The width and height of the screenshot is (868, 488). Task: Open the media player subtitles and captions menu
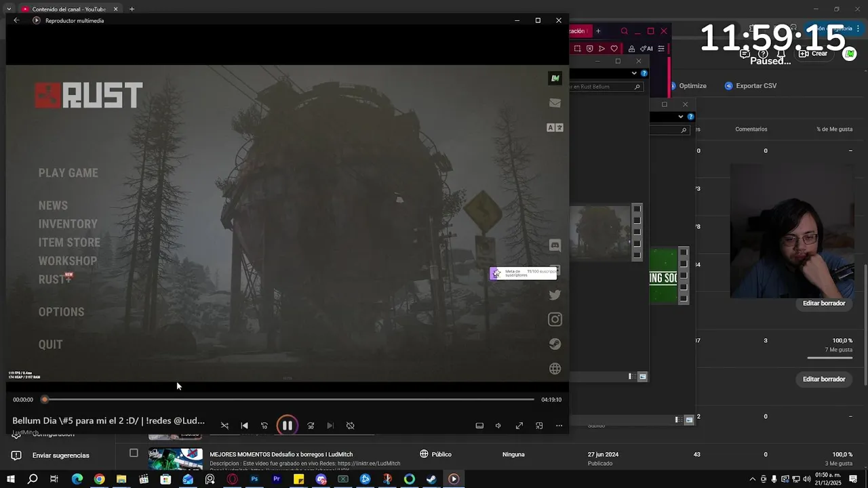[479, 426]
